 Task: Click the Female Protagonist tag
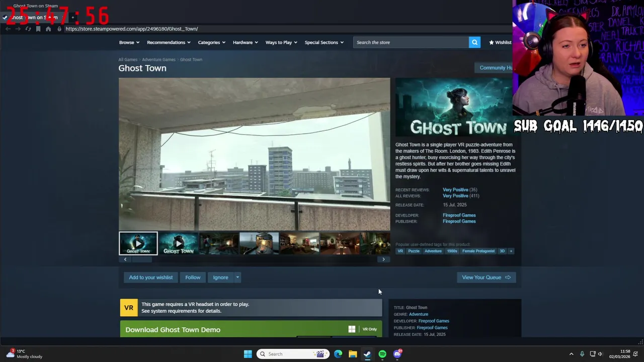(478, 251)
